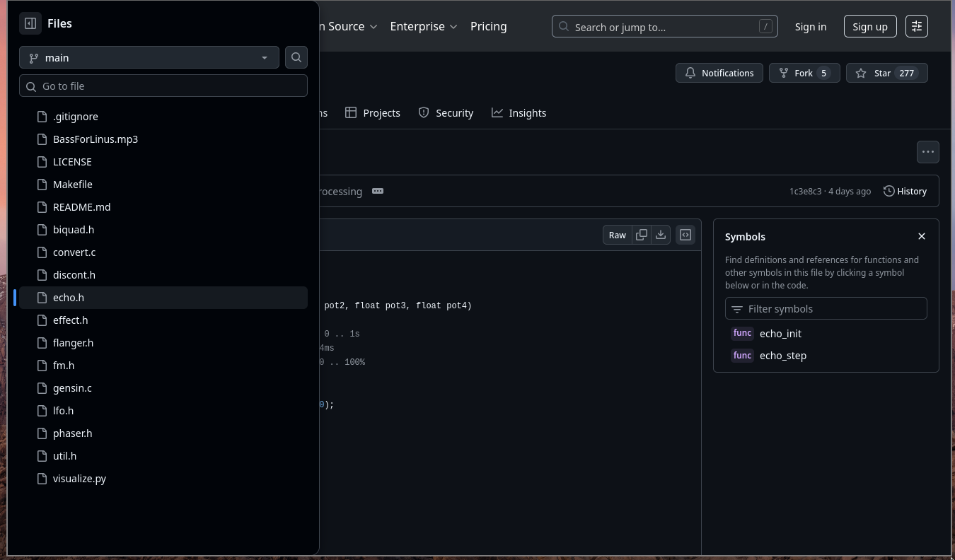Search files with the magnifier button

(x=296, y=58)
